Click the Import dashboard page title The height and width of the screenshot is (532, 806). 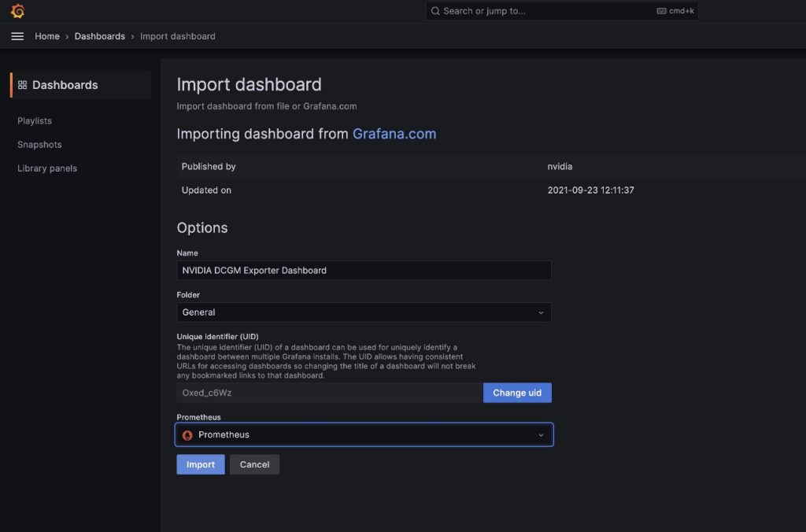coord(249,84)
